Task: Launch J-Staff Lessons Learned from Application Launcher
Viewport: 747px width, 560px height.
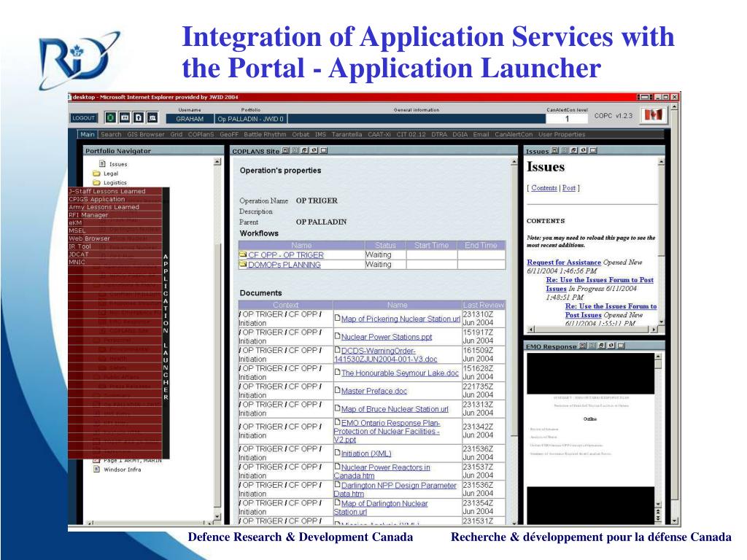Action: pyautogui.click(x=115, y=191)
